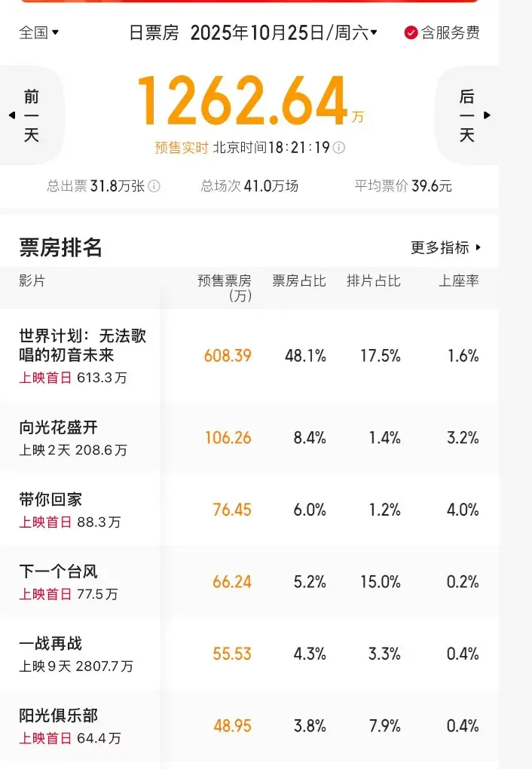Click the info icon next to 北京时间
The width and height of the screenshot is (532, 769).
coord(339,148)
